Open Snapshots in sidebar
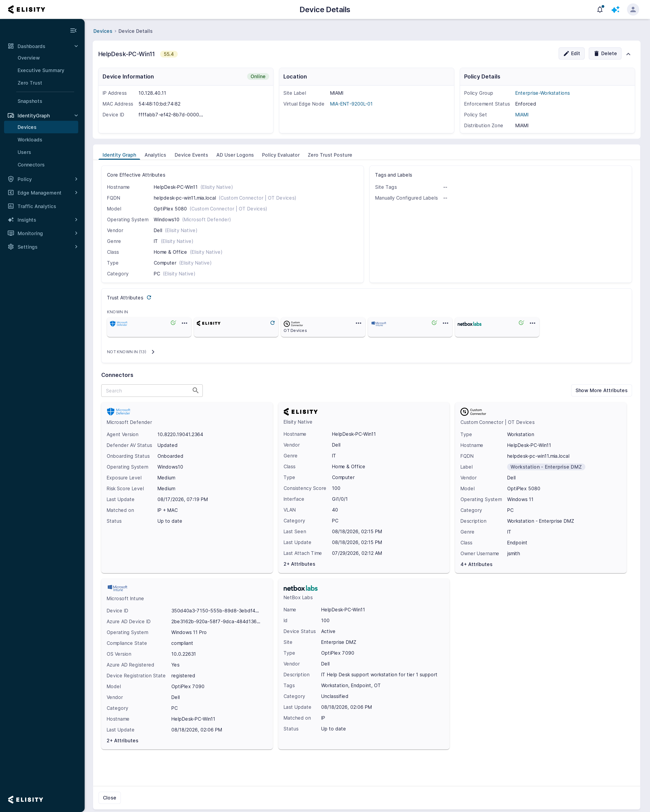 [41, 101]
